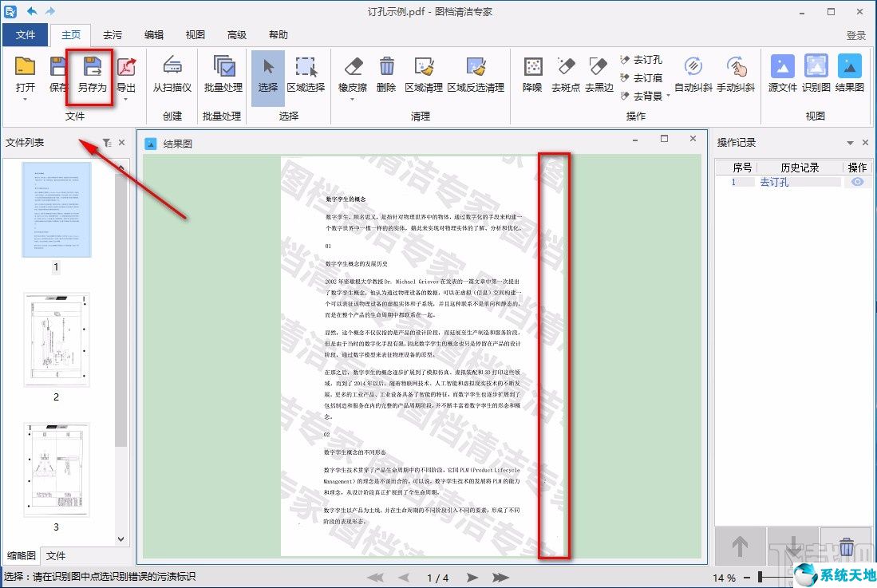Apply 降噪 noise reduction
The width and height of the screenshot is (877, 588).
[x=533, y=76]
